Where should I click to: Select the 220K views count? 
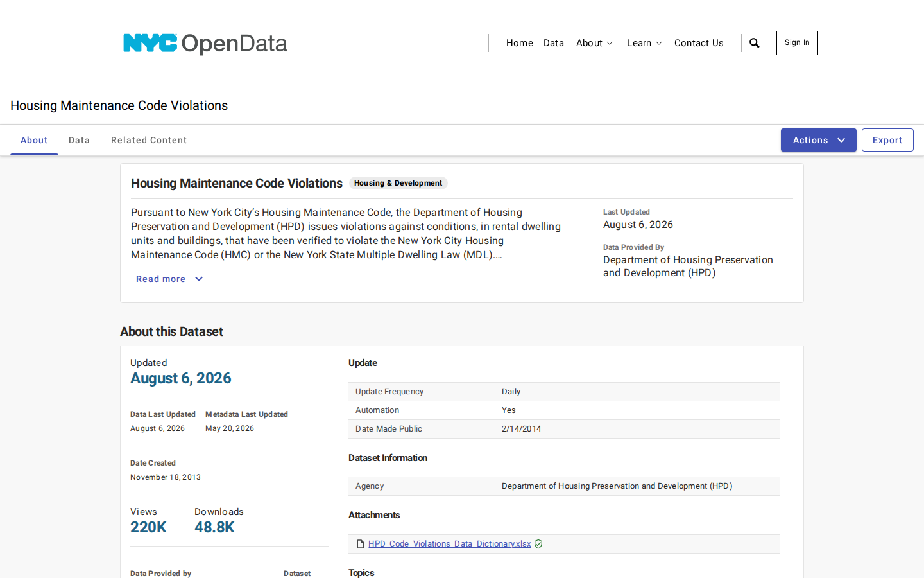click(x=148, y=527)
